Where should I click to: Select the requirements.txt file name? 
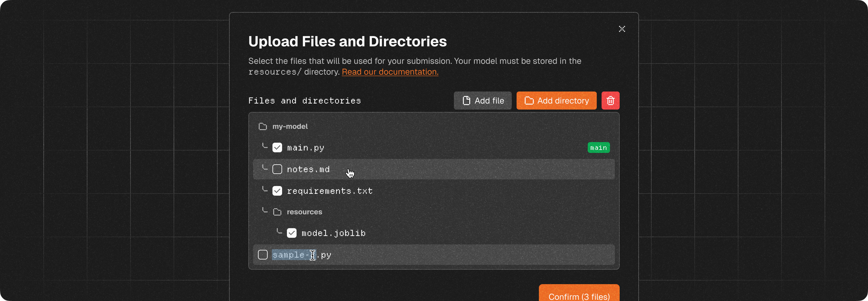click(x=329, y=191)
